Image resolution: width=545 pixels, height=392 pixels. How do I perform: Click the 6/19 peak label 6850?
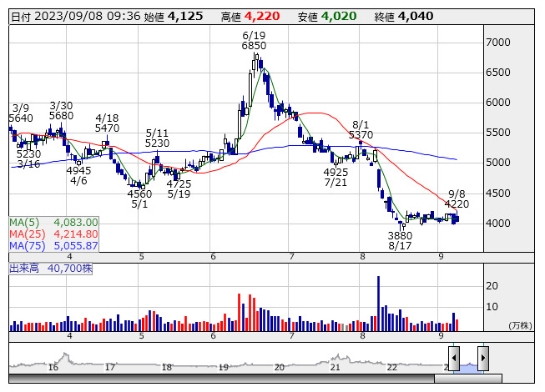coord(254,46)
